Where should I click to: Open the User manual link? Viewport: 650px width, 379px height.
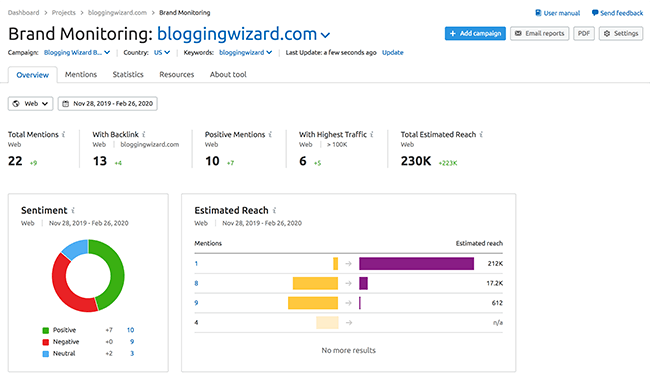558,13
